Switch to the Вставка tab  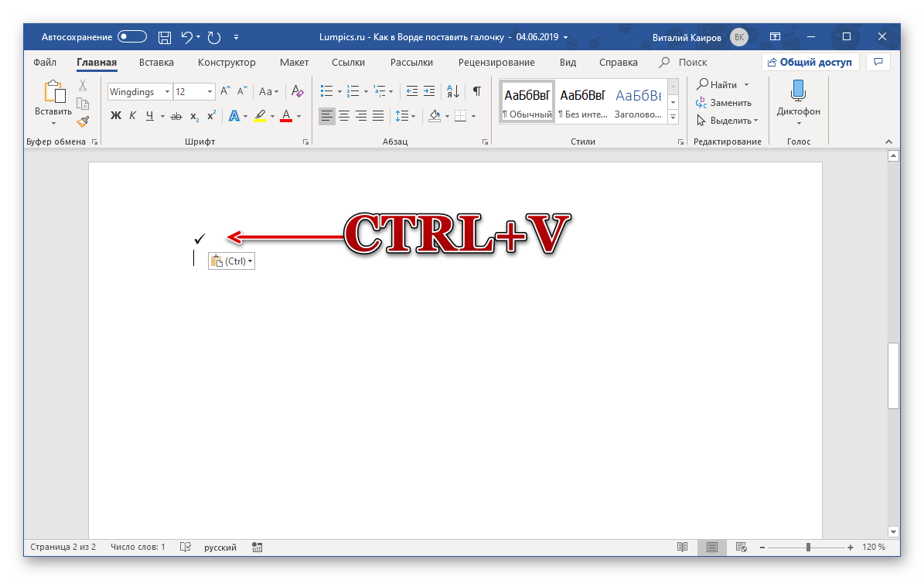tap(156, 62)
